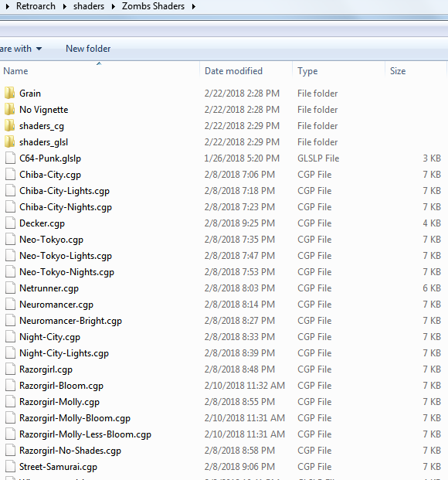Select file icon beside Chiba-City-Lights.cgp

click(10, 190)
